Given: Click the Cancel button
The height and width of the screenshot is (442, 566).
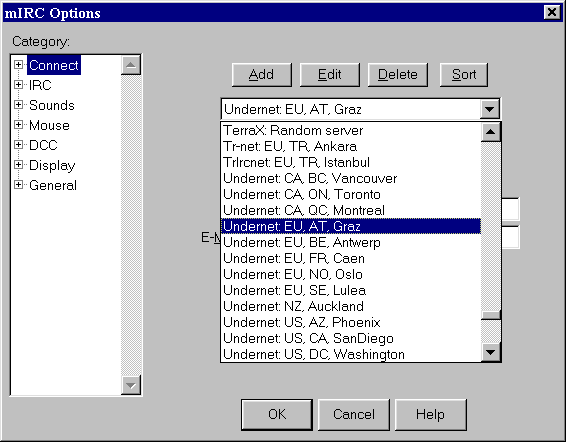Looking at the screenshot, I should pos(354,415).
